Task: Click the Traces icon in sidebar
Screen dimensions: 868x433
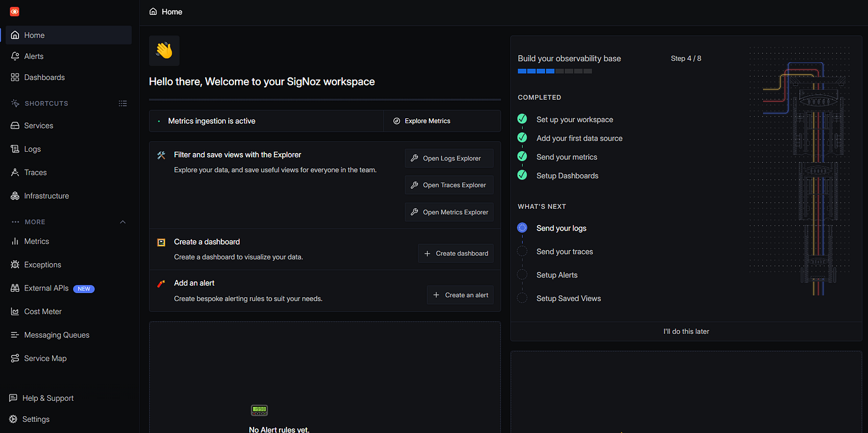Action: point(15,173)
